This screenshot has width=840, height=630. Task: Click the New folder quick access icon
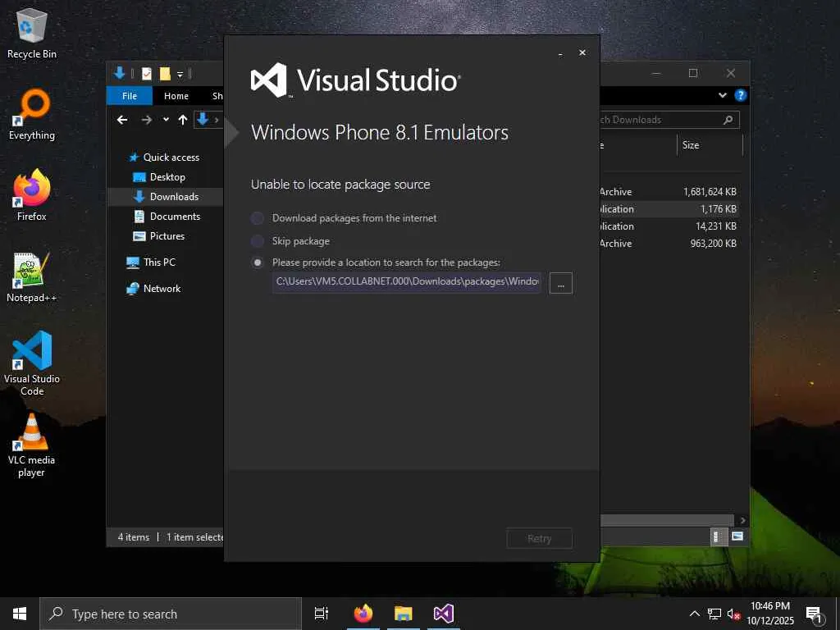click(x=165, y=74)
